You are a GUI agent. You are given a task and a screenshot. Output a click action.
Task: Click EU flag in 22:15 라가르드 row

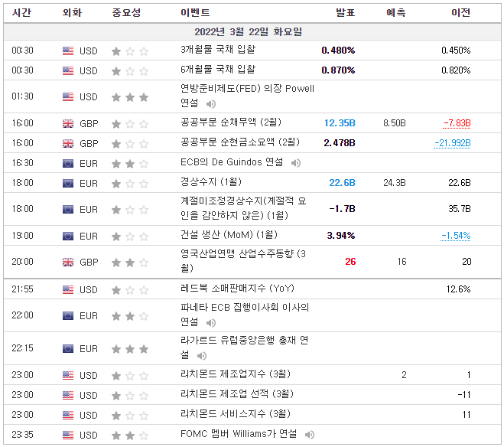(x=68, y=348)
